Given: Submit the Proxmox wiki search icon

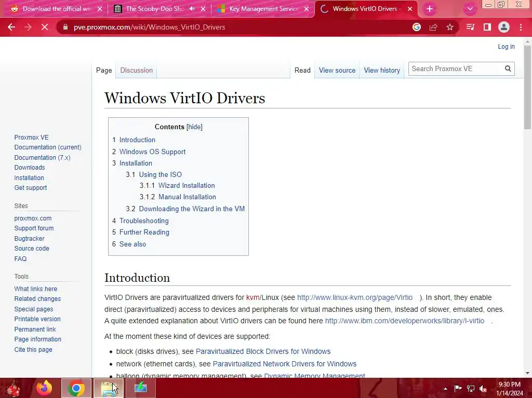Looking at the screenshot, I should 508,69.
